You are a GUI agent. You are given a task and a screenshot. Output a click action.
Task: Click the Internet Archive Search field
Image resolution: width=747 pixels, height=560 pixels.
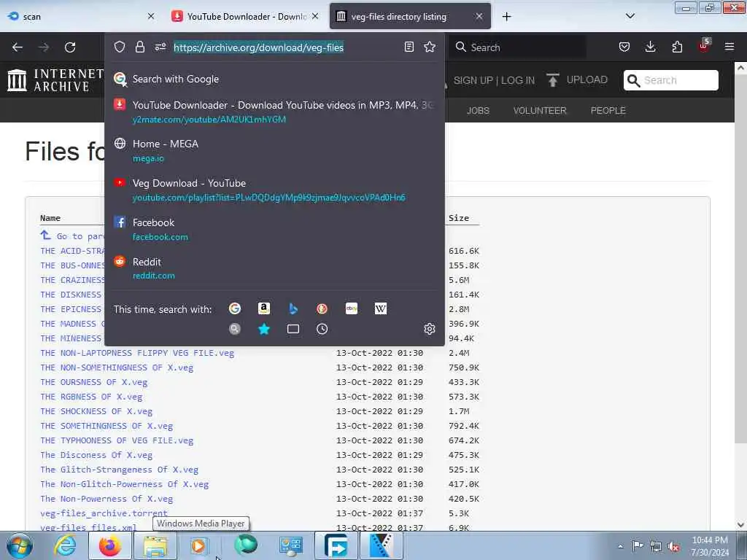671,80
